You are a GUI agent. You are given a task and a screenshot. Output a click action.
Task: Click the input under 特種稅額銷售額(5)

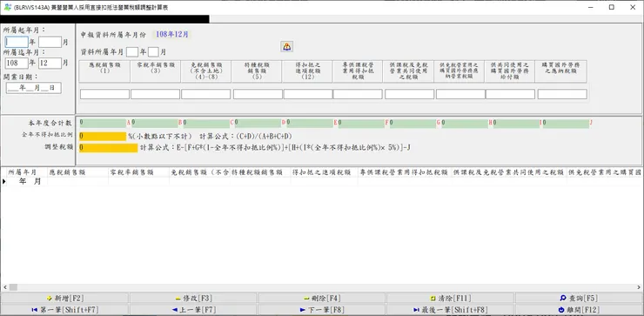pyautogui.click(x=258, y=94)
